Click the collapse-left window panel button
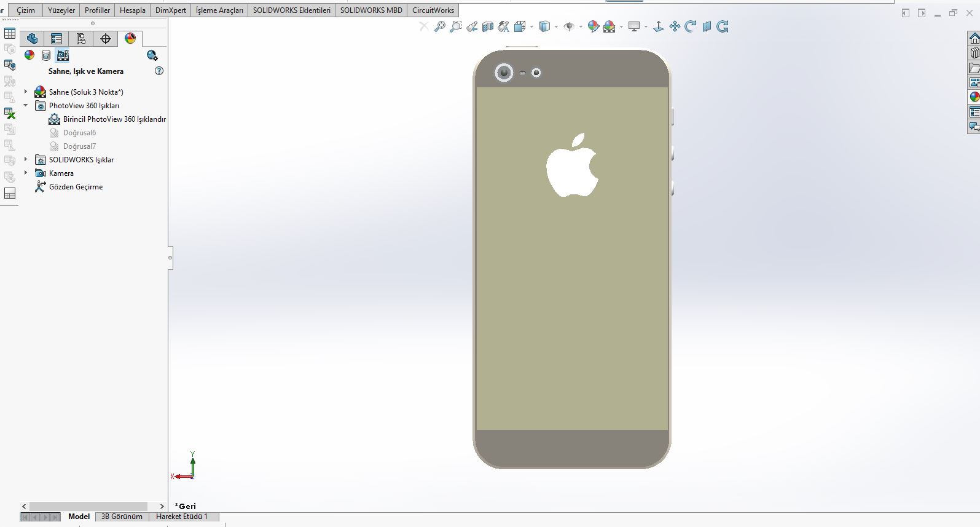The height and width of the screenshot is (527, 980). point(905,13)
